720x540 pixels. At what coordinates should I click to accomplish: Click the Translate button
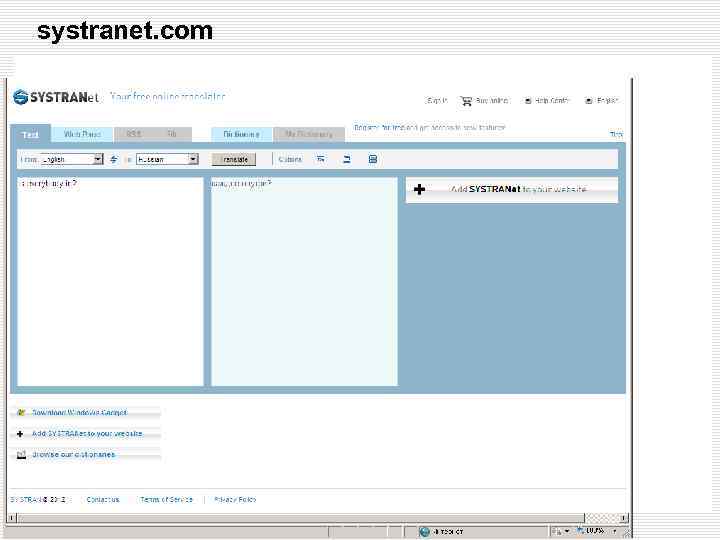click(x=234, y=159)
